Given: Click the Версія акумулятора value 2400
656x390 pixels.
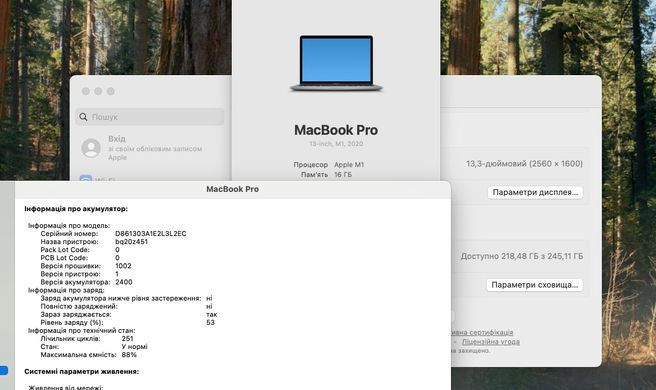Looking at the screenshot, I should 124,282.
